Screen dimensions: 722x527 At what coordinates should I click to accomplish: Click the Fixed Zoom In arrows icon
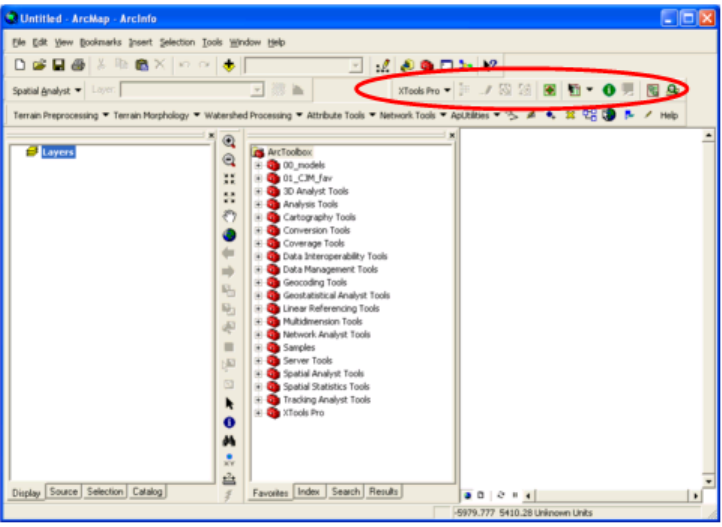pos(229,179)
